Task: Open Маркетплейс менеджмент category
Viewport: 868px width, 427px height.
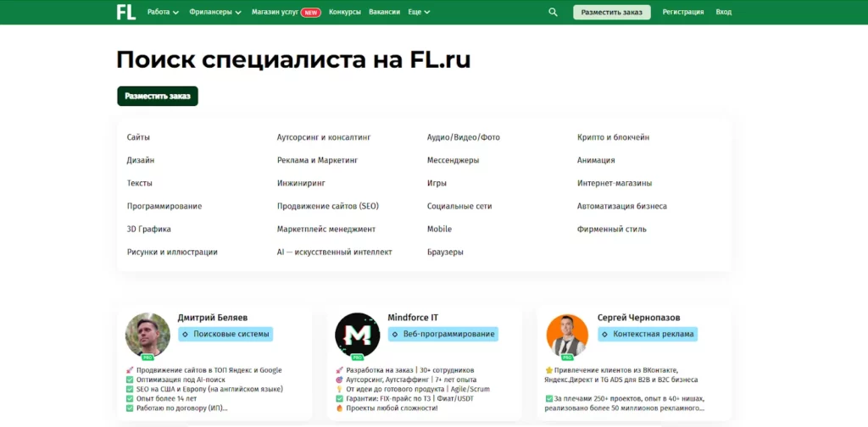Action: tap(326, 229)
